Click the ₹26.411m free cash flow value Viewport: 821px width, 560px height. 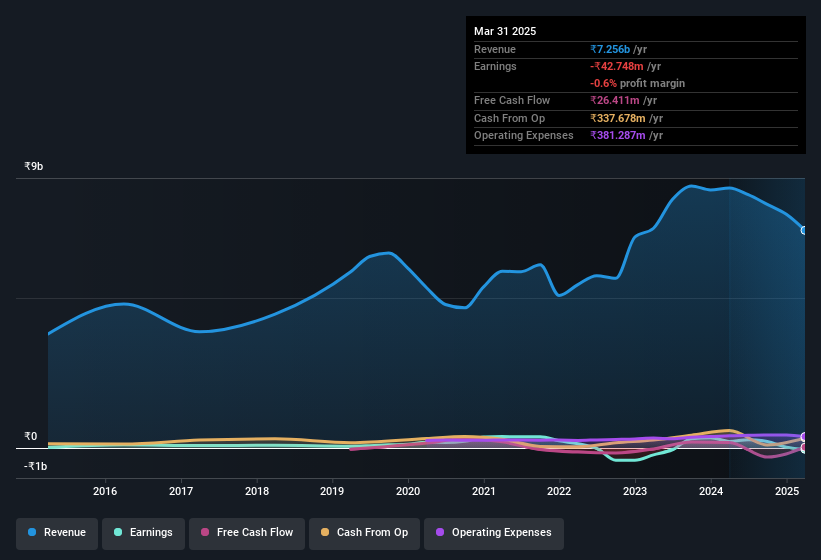point(615,100)
